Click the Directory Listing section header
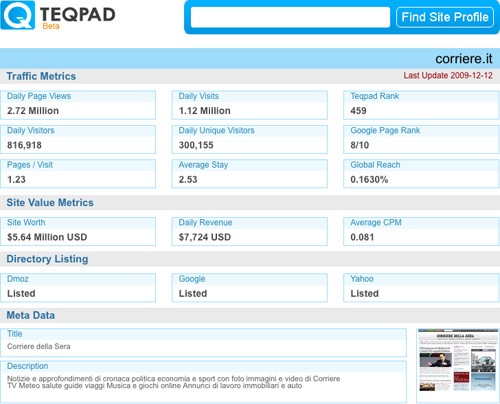This screenshot has height=404, width=500. pos(47,259)
